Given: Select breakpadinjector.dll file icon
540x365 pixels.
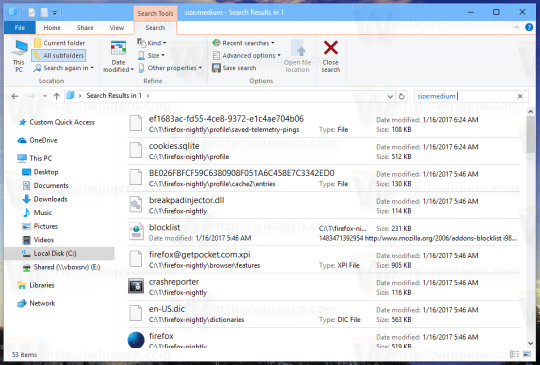Looking at the screenshot, I should (136, 205).
